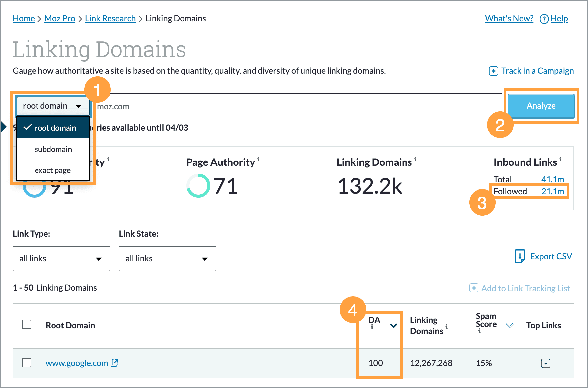Viewport: 588px width, 388px height.
Task: Click the dark arrow tab on the left edge
Action: [3, 126]
